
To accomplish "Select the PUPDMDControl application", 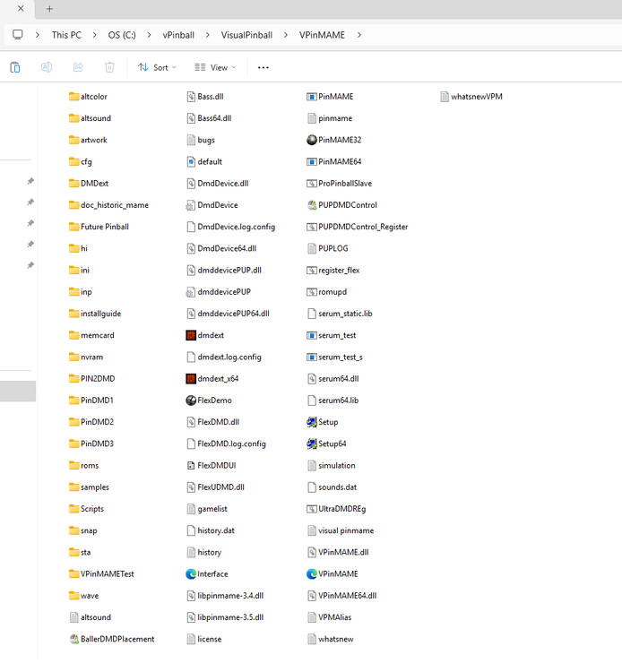I will click(341, 205).
